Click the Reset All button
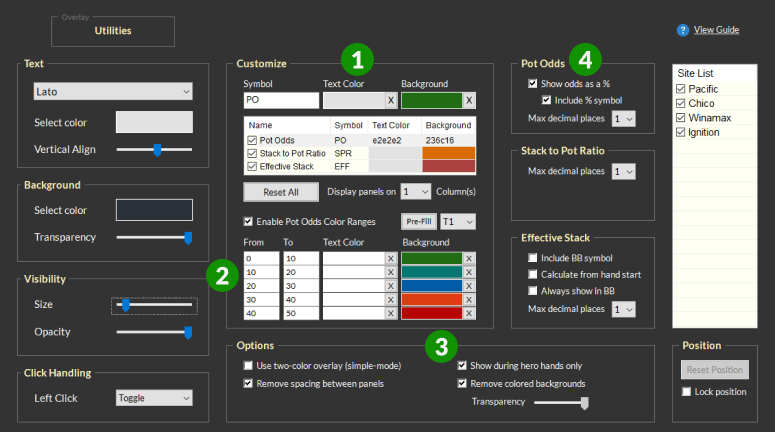The height and width of the screenshot is (432, 775). [x=281, y=192]
